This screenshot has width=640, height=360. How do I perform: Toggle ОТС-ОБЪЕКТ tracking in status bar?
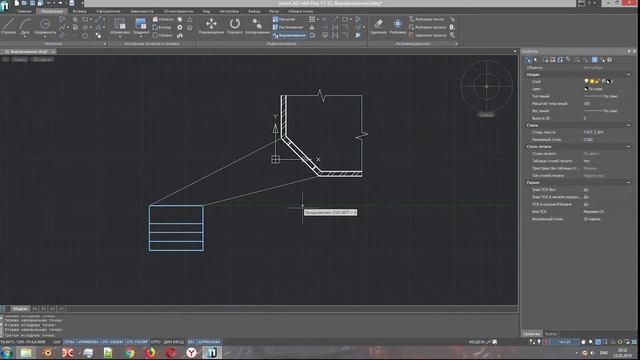pos(112,342)
